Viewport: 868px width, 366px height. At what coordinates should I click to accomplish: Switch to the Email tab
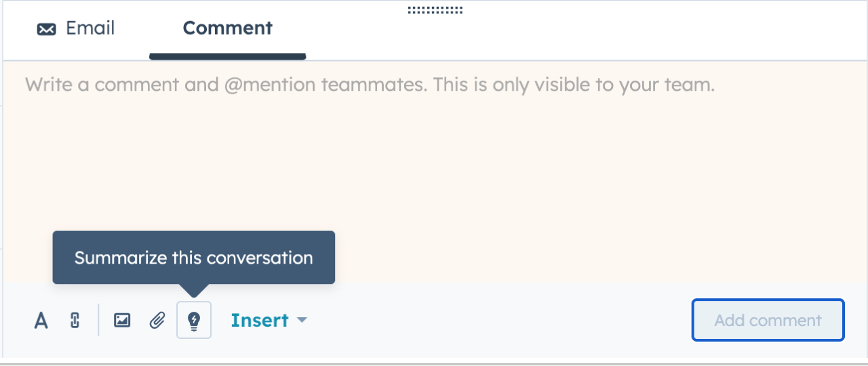pyautogui.click(x=75, y=28)
